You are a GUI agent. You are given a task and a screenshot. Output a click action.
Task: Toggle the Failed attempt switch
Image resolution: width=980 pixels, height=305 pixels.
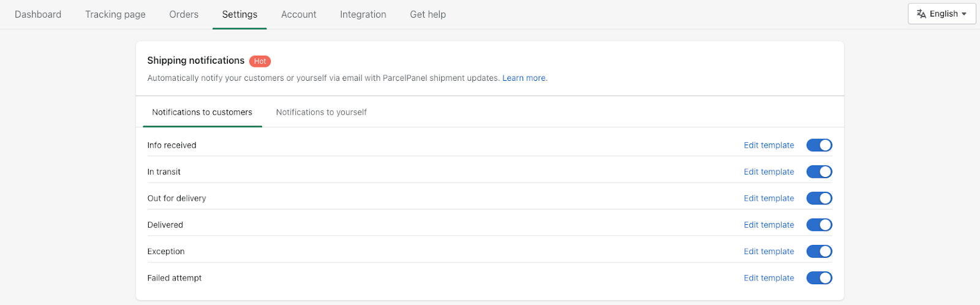(x=819, y=278)
